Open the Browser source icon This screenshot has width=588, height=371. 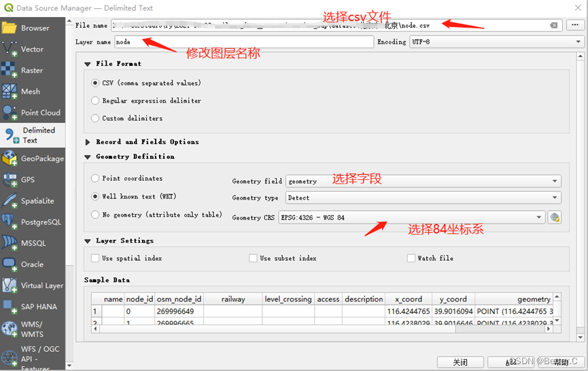pyautogui.click(x=9, y=28)
